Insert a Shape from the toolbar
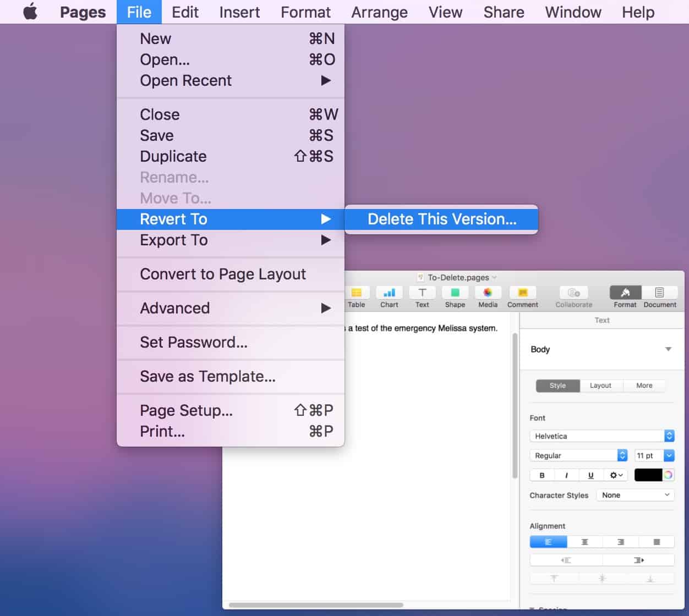This screenshot has height=616, width=689. tap(455, 297)
